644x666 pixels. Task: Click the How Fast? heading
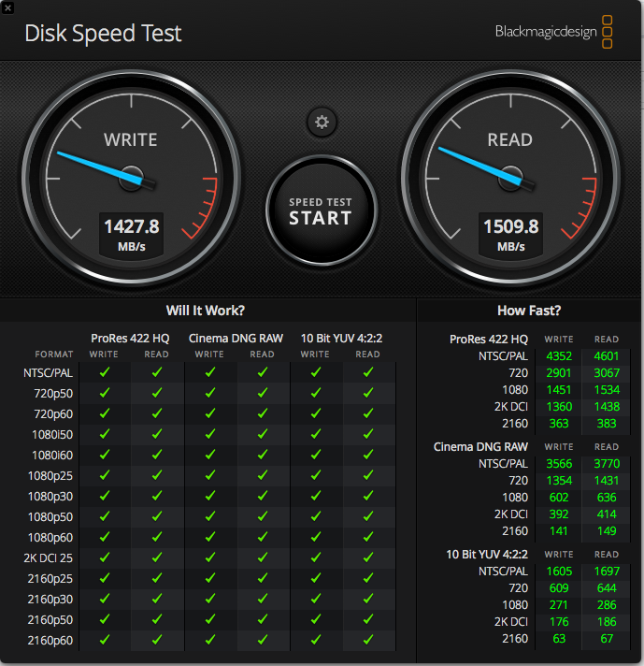[x=529, y=311]
